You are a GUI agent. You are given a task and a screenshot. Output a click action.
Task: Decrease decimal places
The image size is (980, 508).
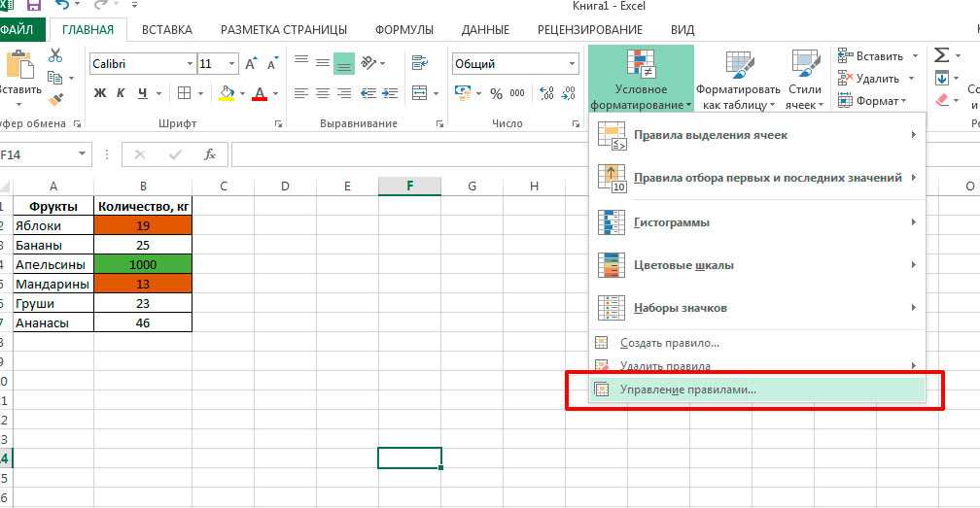(568, 93)
